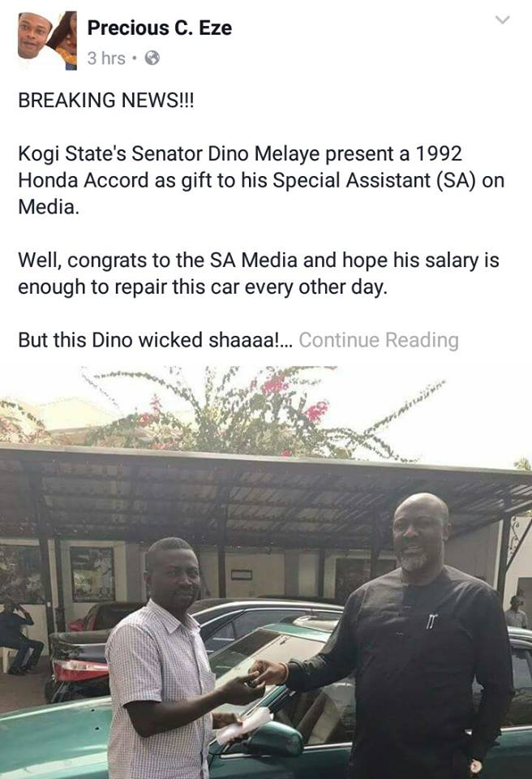Click the But this Dino wicked line
The width and height of the screenshot is (532, 779).
156,340
